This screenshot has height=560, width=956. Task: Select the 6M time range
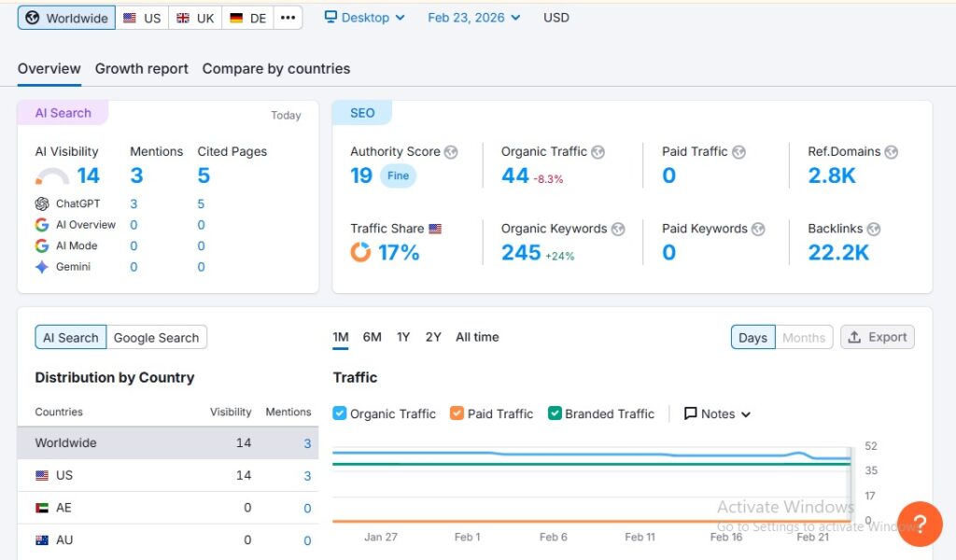tap(372, 337)
